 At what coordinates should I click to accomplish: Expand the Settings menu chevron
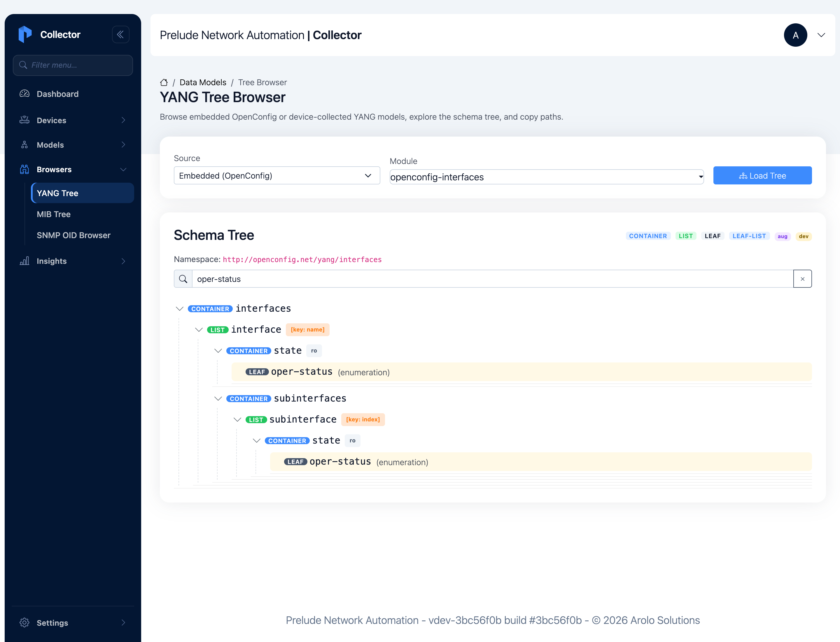[x=123, y=622]
